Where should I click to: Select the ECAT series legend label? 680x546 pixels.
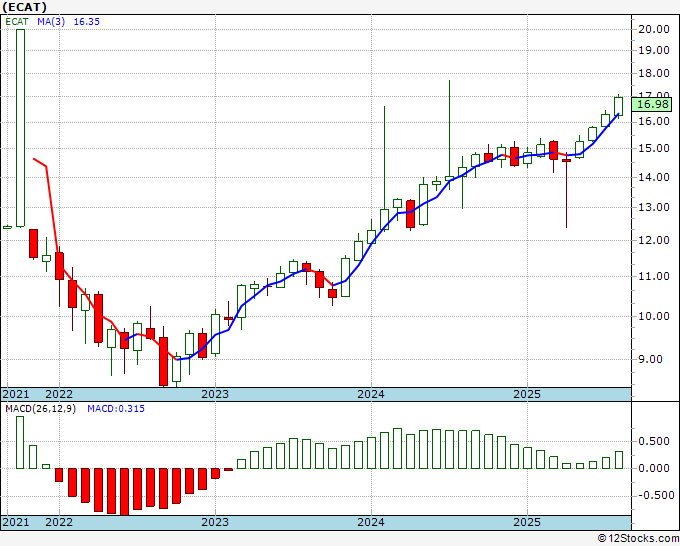point(17,22)
